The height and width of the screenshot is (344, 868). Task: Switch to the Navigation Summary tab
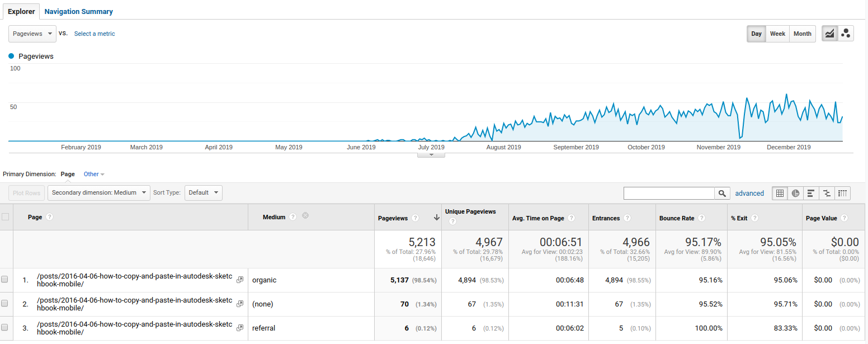click(x=78, y=11)
